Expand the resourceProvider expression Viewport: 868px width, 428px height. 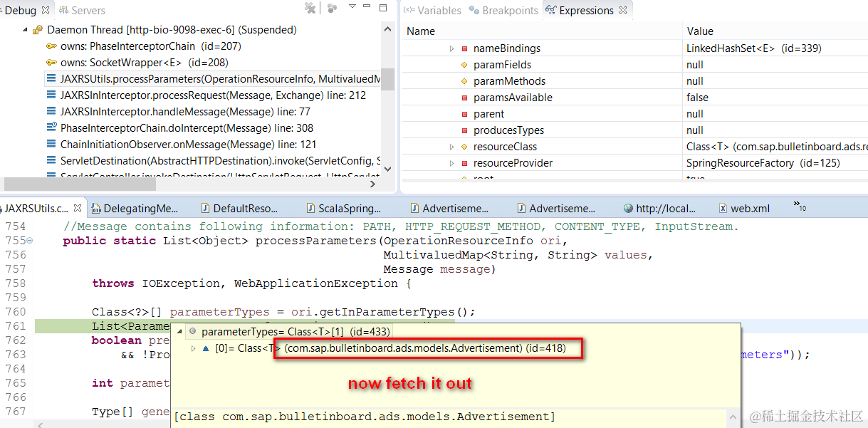(451, 163)
